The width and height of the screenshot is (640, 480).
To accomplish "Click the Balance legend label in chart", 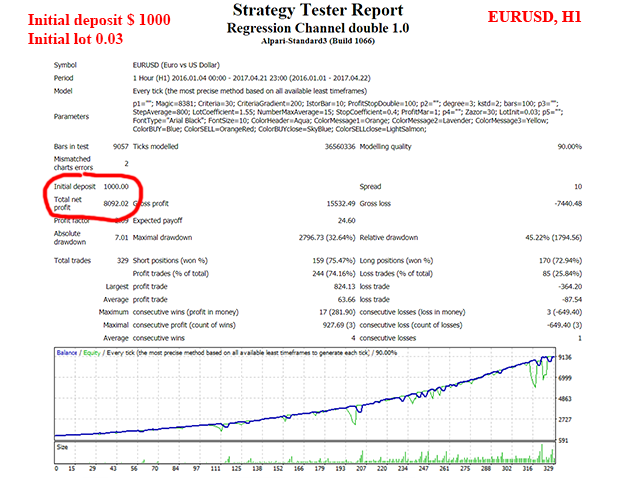I will click(x=67, y=353).
